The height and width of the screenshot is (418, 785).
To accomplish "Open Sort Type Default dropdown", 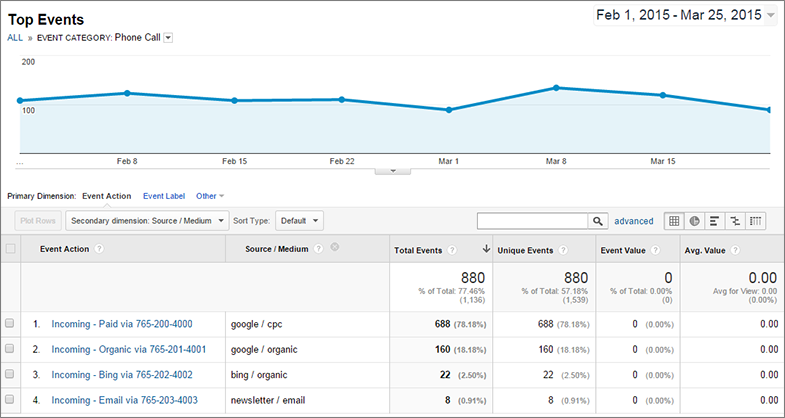I will [299, 221].
